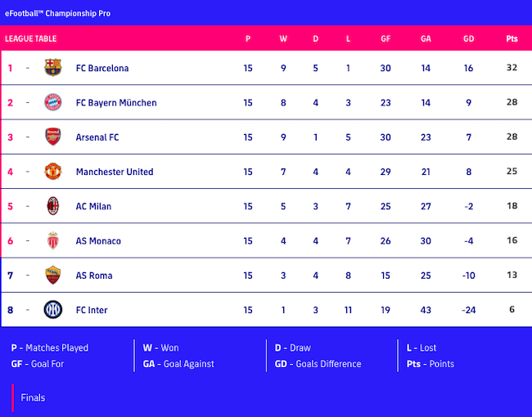This screenshot has width=532, height=417.
Task: Click the FC Bayern München club crest
Action: pyautogui.click(x=52, y=103)
